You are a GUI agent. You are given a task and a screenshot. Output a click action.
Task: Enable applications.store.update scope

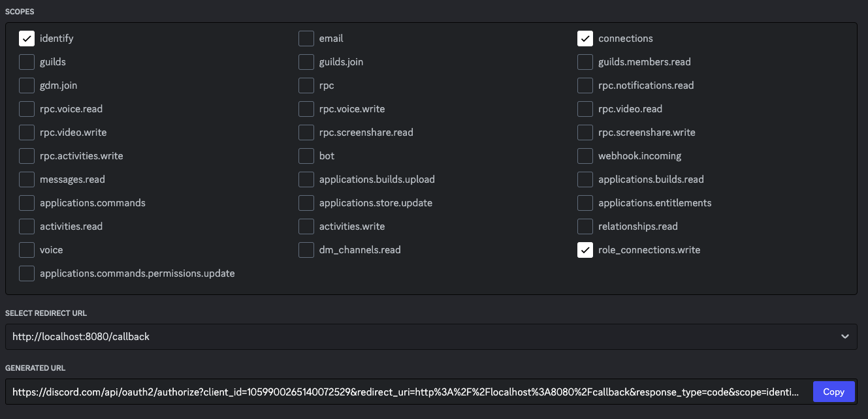pyautogui.click(x=306, y=203)
